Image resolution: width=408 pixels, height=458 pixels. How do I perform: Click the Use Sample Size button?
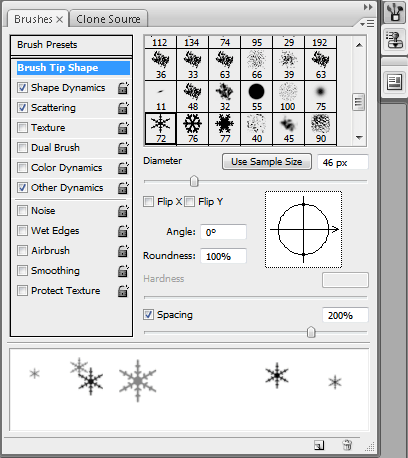267,162
